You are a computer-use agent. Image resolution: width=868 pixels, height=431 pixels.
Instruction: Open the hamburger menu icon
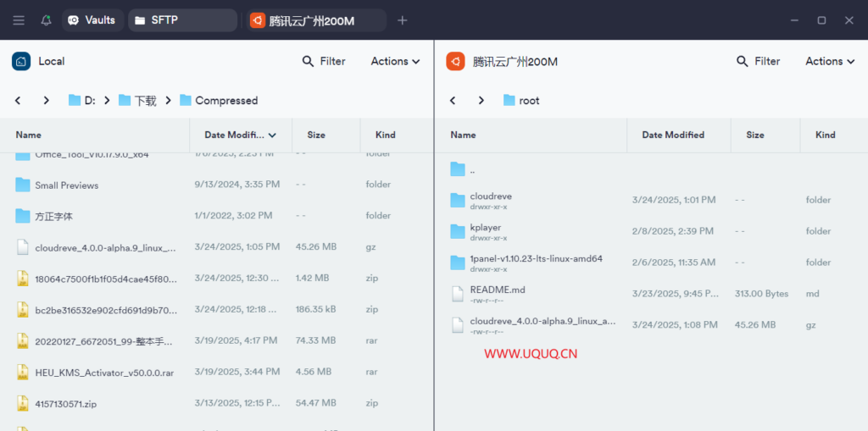pyautogui.click(x=19, y=20)
